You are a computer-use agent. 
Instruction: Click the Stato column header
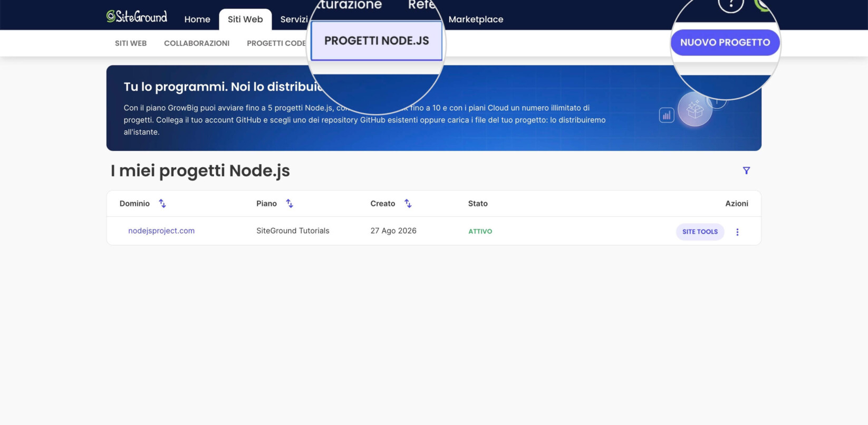pyautogui.click(x=478, y=203)
